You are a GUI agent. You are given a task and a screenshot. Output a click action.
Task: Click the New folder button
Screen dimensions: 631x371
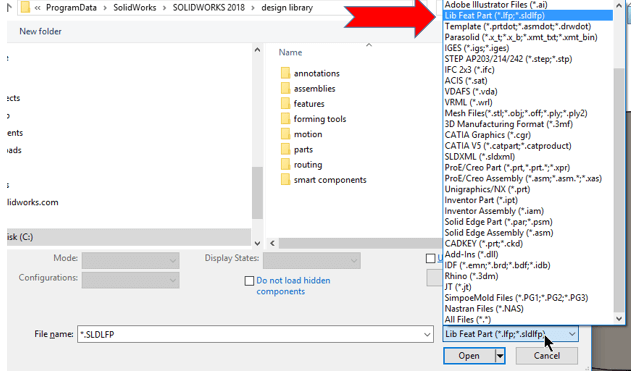(40, 31)
